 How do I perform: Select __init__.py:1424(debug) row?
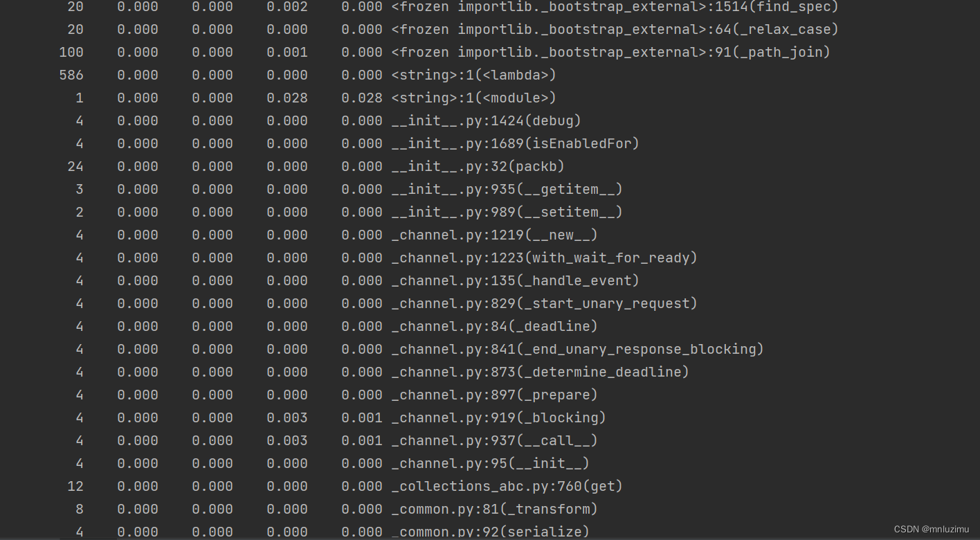tap(486, 121)
